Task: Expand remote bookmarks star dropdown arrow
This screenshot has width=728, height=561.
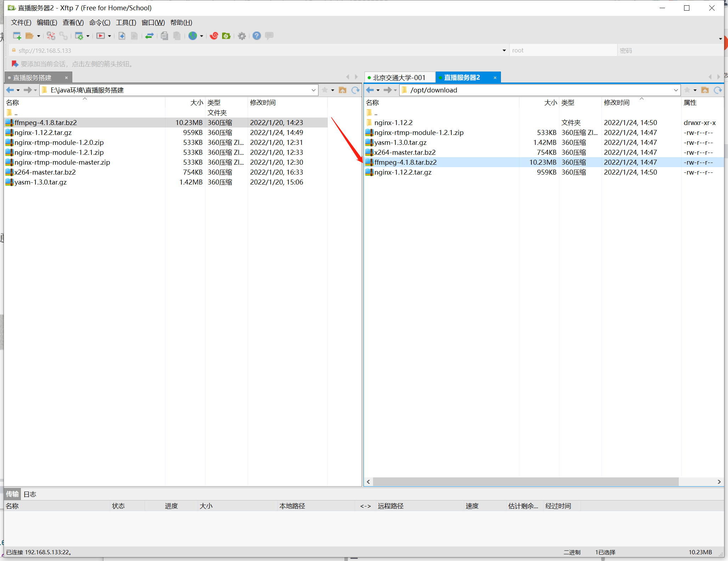Action: tap(695, 90)
